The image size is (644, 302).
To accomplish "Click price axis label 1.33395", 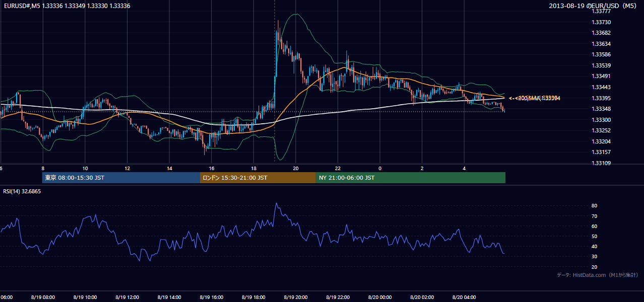I will click(601, 98).
